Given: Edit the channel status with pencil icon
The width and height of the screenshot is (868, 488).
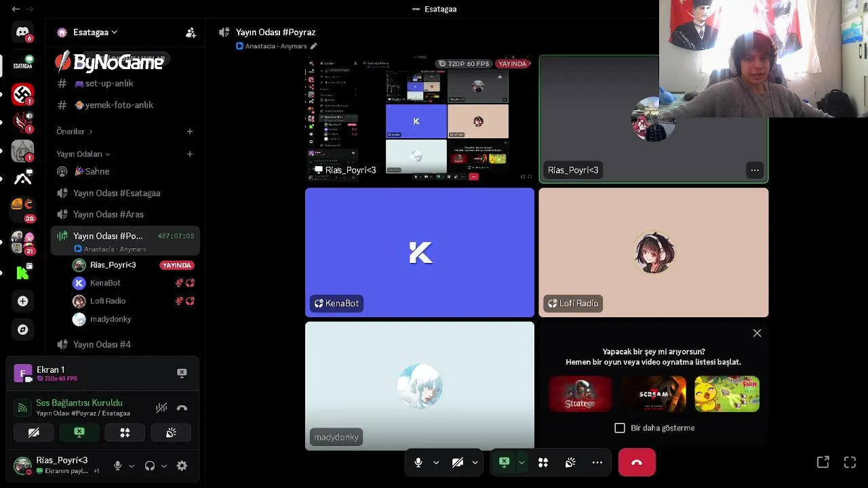Looking at the screenshot, I should point(313,46).
